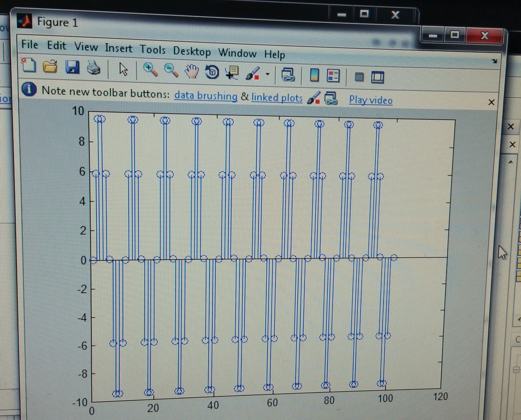Screen dimensions: 521x420
Task: Click the data brushing link
Action: [206, 96]
